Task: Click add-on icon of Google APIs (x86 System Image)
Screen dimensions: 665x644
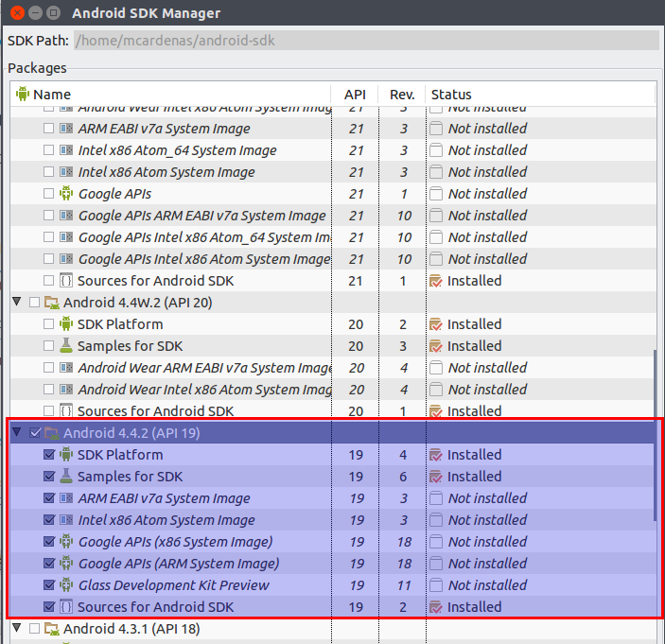Action: click(66, 541)
